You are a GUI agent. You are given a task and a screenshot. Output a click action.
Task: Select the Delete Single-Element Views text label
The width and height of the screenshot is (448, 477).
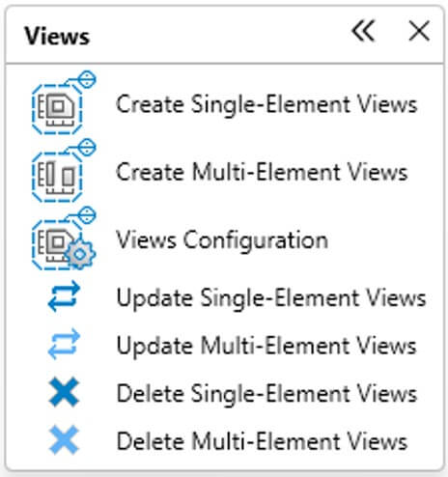click(x=266, y=394)
